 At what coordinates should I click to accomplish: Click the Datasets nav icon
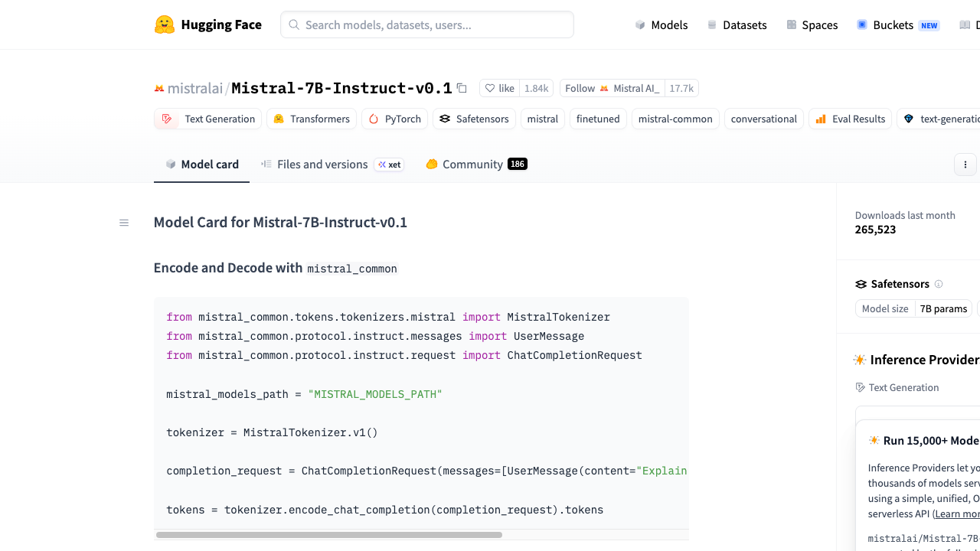click(712, 24)
